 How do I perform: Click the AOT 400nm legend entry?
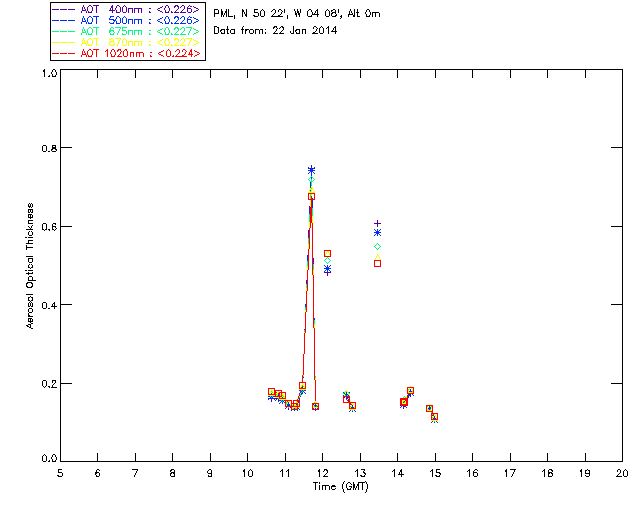tap(126, 9)
